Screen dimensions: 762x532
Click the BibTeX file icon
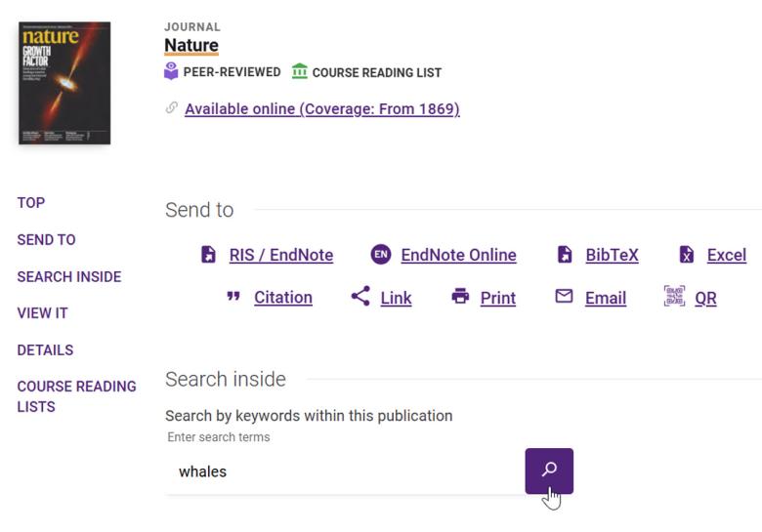565,255
